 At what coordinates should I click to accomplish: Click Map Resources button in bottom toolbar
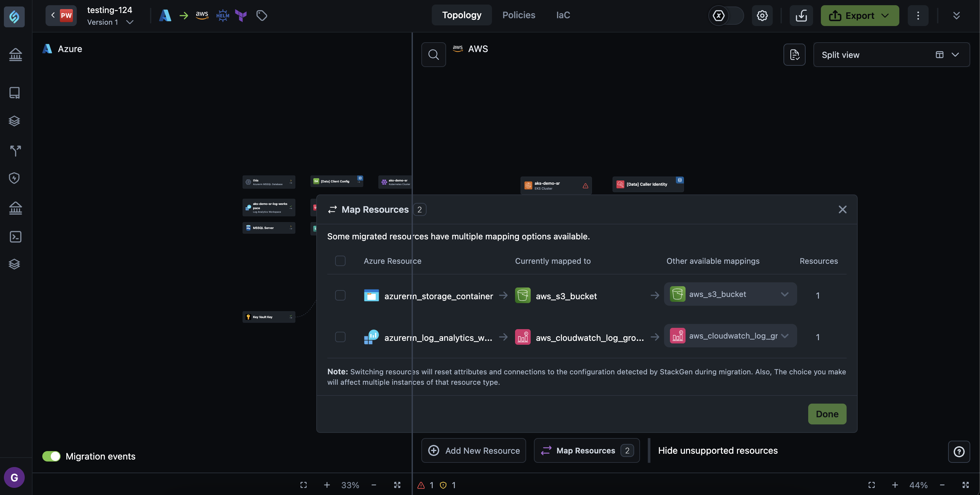(587, 450)
